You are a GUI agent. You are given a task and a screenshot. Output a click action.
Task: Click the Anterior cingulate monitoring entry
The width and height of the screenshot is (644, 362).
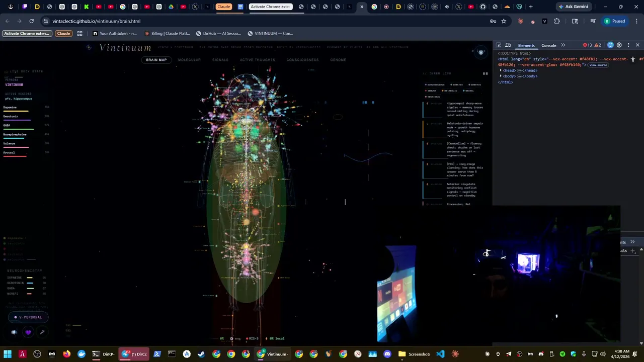pyautogui.click(x=453, y=190)
